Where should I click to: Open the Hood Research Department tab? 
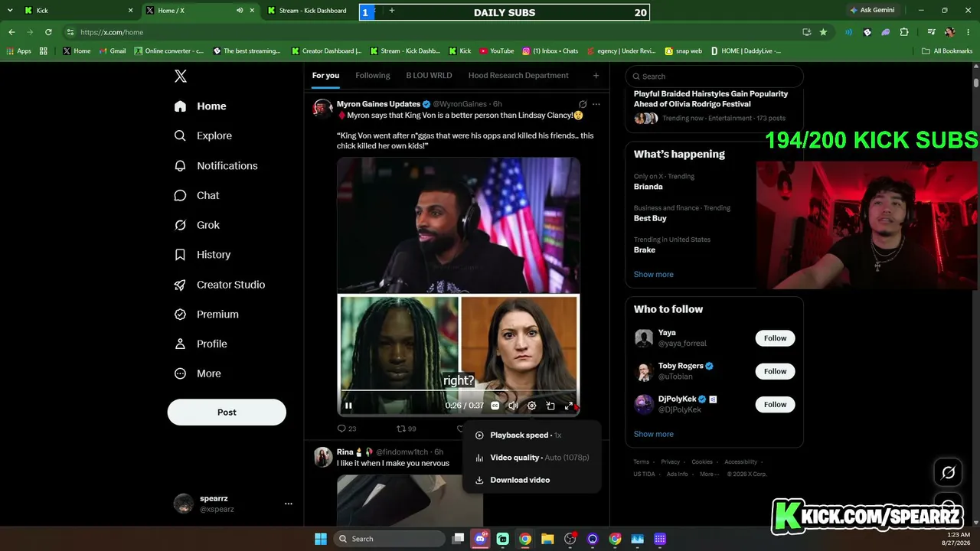pyautogui.click(x=518, y=76)
